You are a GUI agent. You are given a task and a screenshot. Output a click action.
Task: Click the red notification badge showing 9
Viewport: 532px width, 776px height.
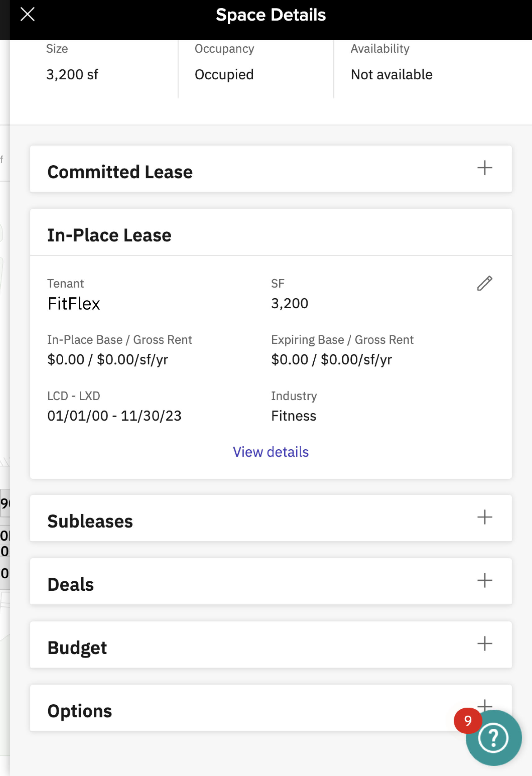[x=468, y=721]
